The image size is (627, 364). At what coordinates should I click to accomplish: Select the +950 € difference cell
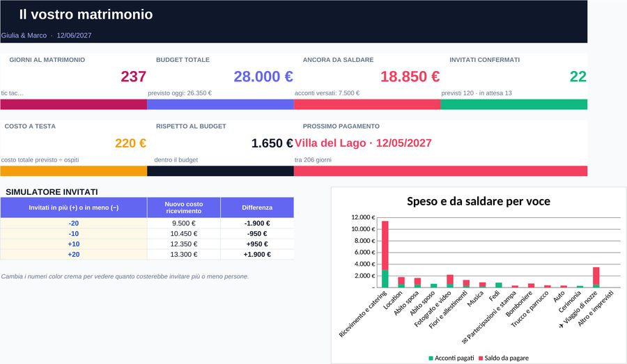point(257,244)
